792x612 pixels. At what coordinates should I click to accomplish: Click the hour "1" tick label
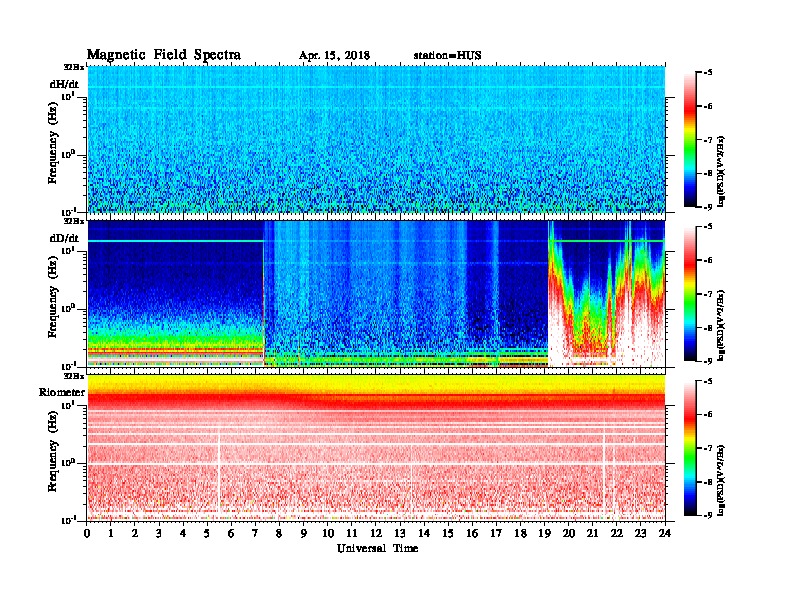coord(111,533)
